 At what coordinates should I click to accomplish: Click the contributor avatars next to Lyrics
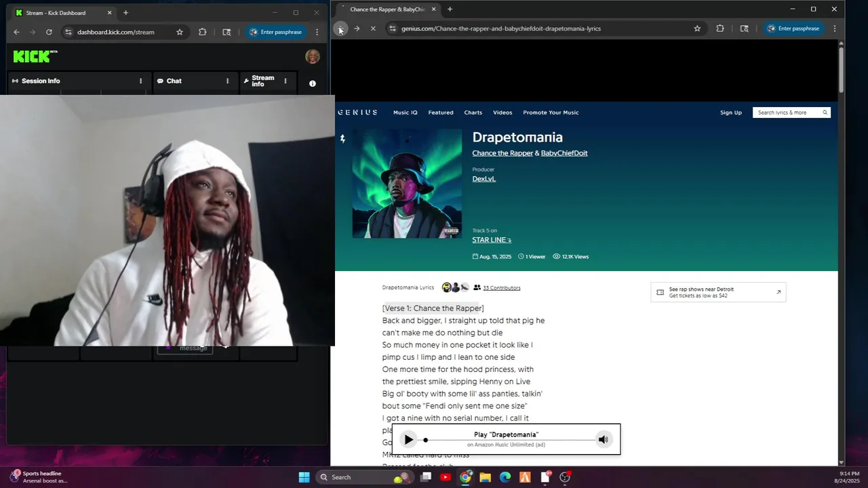point(456,287)
